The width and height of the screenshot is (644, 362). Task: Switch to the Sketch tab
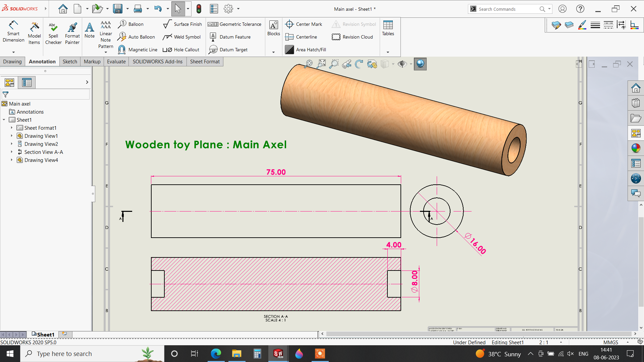click(70, 62)
